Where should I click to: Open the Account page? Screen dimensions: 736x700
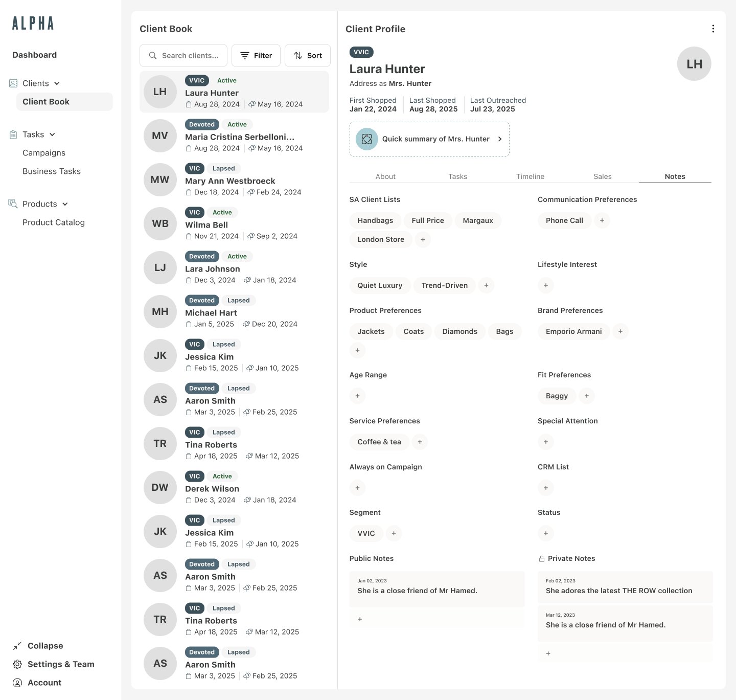pos(37,683)
